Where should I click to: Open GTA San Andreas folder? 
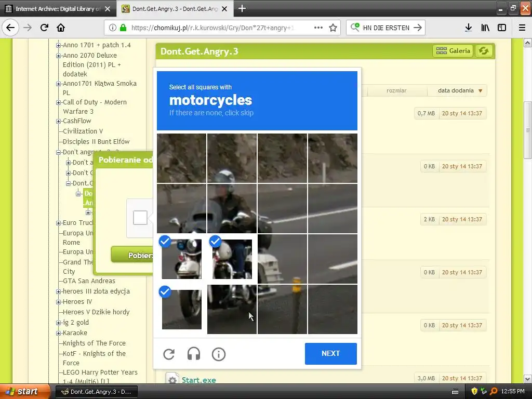(x=89, y=281)
